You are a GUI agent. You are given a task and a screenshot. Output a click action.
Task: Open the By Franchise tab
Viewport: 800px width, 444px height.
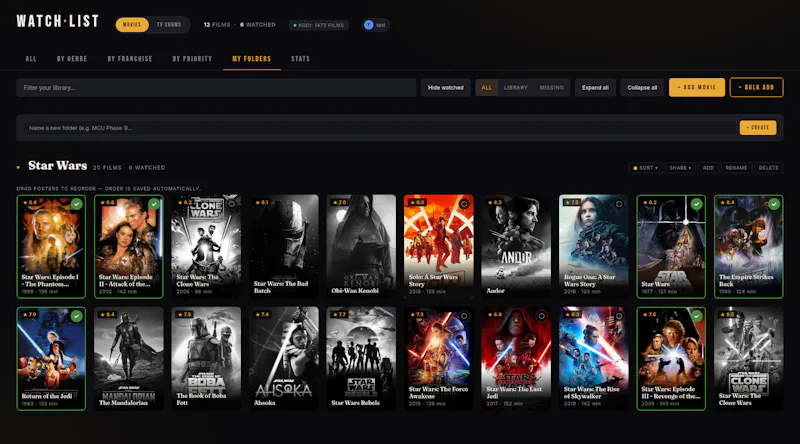point(130,59)
